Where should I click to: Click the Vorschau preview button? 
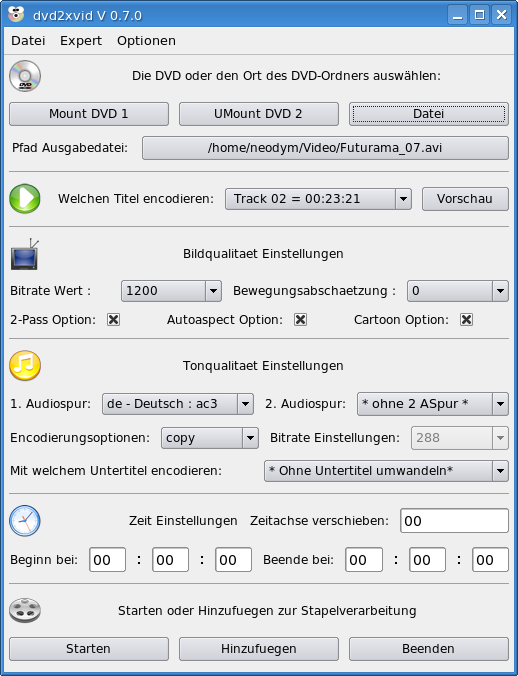[x=465, y=199]
